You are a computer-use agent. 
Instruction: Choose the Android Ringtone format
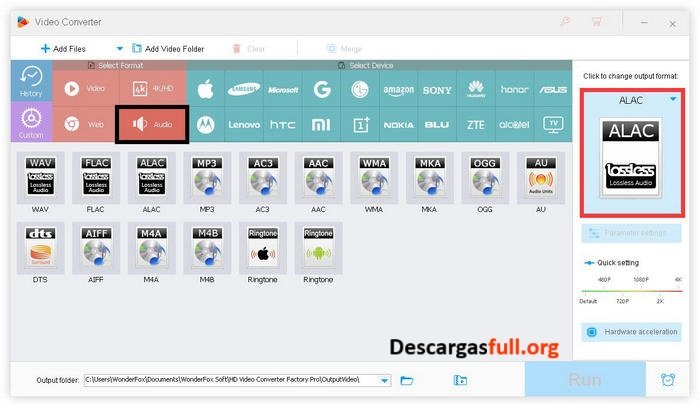(318, 248)
